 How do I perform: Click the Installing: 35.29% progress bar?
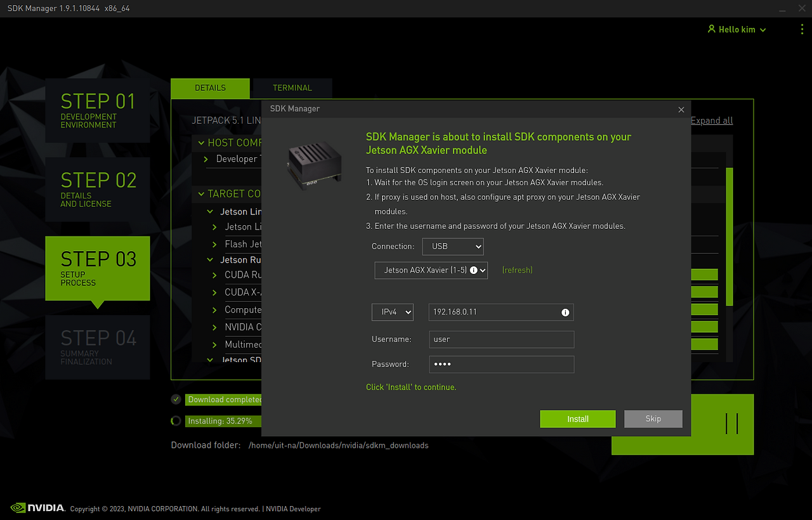coord(223,421)
